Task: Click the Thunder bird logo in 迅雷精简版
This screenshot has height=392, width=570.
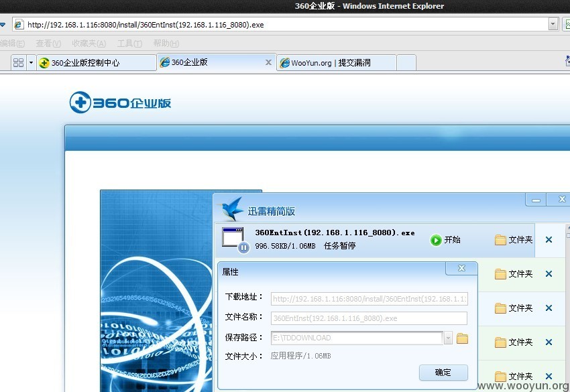Action: coord(232,209)
